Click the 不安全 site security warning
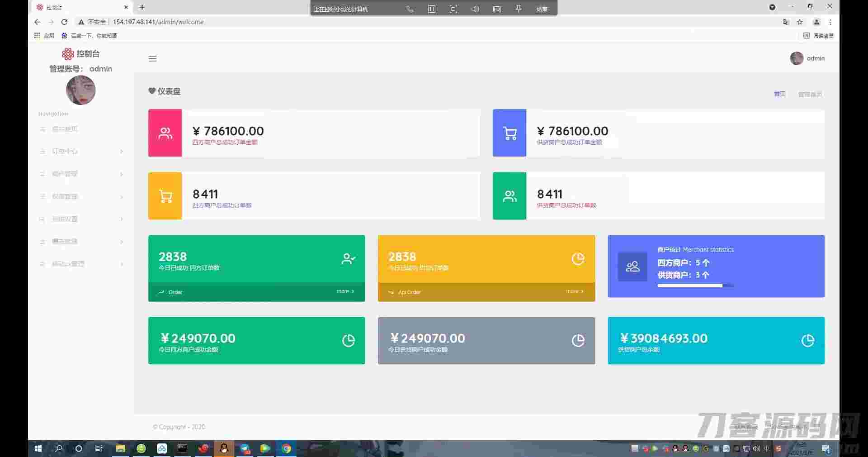Viewport: 868px width, 457px height. [92, 22]
